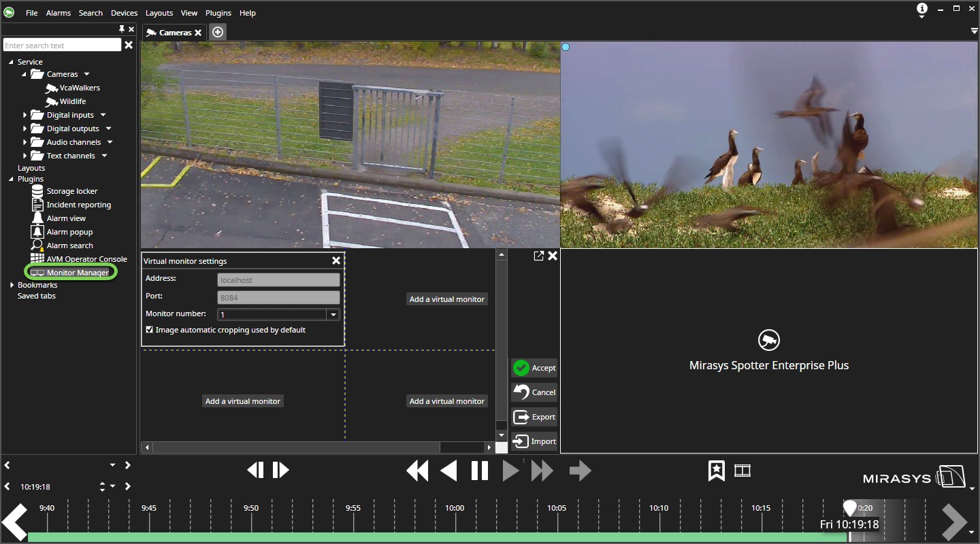Add a new tab with plus icon
Image resolution: width=980 pixels, height=544 pixels.
point(217,32)
